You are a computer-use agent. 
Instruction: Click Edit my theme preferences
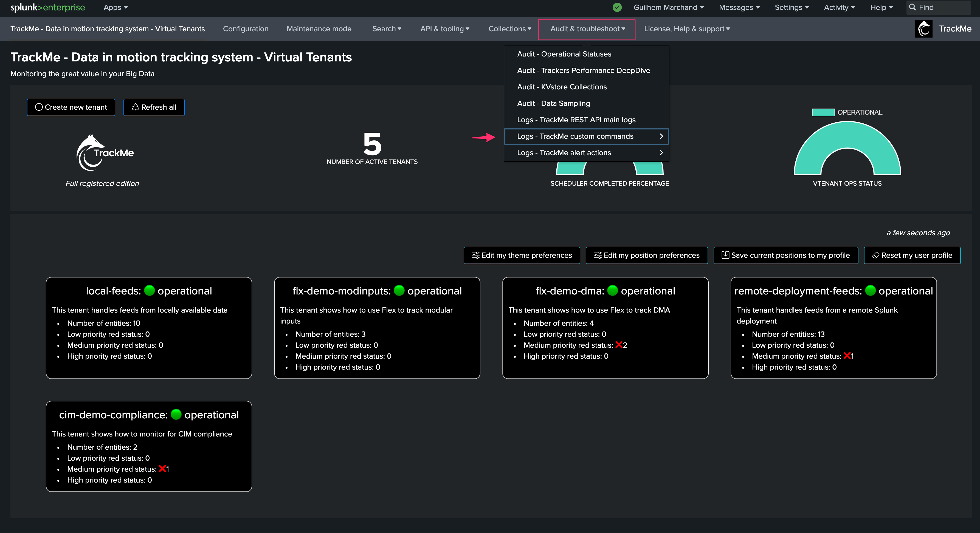(522, 256)
